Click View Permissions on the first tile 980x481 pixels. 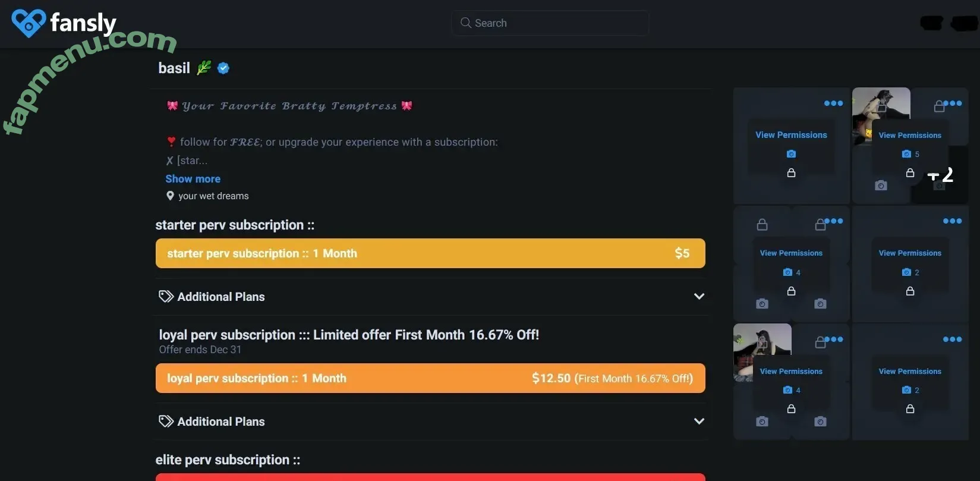[x=791, y=135]
